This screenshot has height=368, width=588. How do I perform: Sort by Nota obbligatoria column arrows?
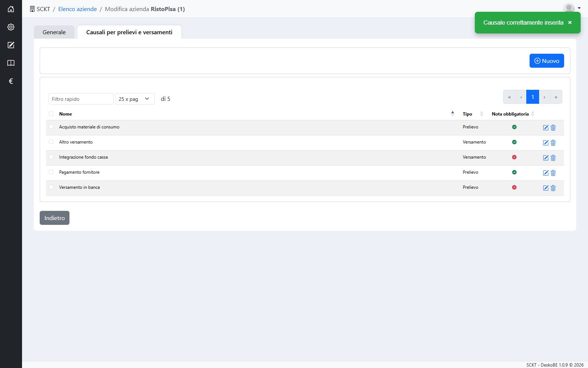coord(533,114)
